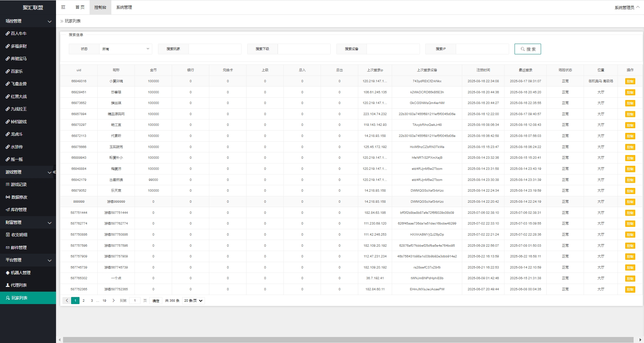
Task: Click the 搜索玩家 input field
Action: pyautogui.click(x=215, y=49)
